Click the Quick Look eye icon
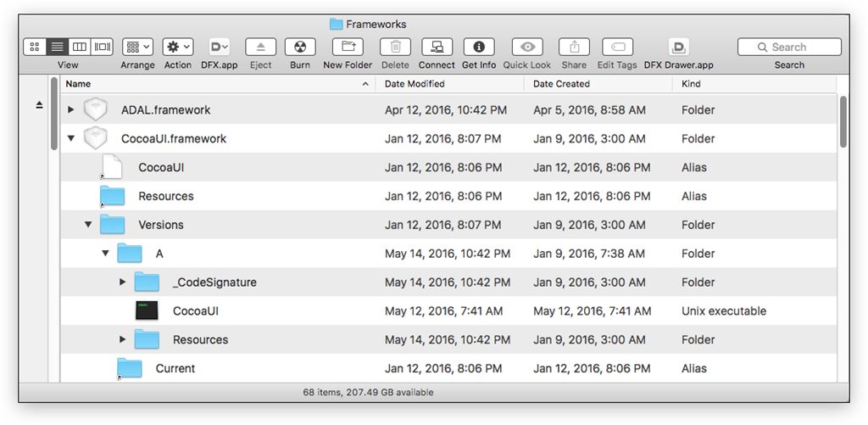The height and width of the screenshot is (425, 868). 527,48
